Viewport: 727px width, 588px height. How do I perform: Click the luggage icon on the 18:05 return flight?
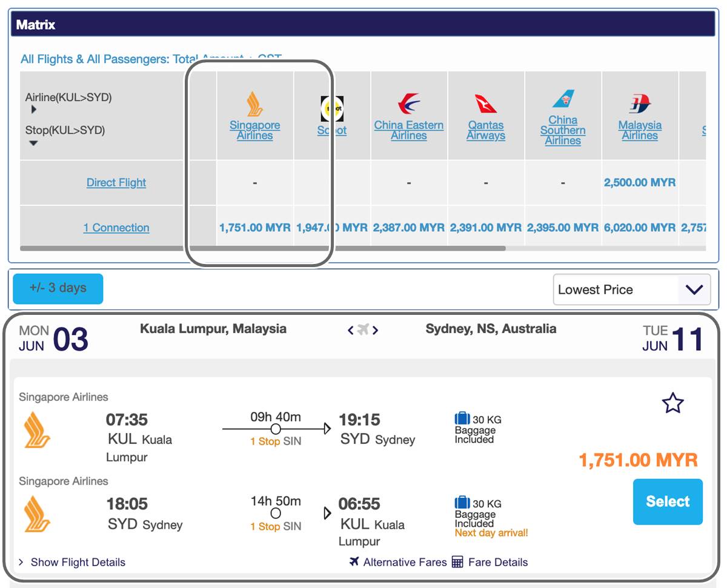point(462,503)
